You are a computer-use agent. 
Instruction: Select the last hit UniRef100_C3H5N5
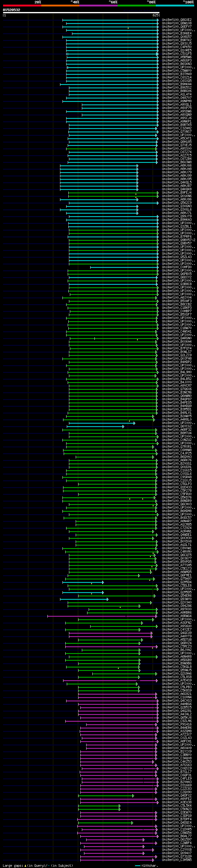(177, 860)
